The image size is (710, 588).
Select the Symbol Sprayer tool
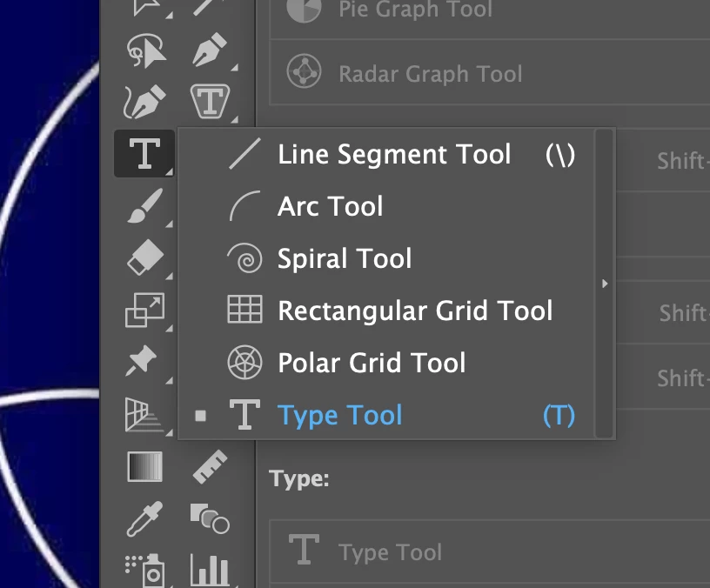coord(144,571)
